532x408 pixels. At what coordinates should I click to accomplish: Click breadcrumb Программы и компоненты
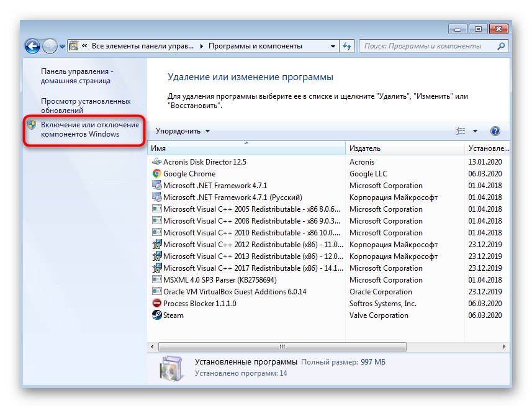click(255, 46)
